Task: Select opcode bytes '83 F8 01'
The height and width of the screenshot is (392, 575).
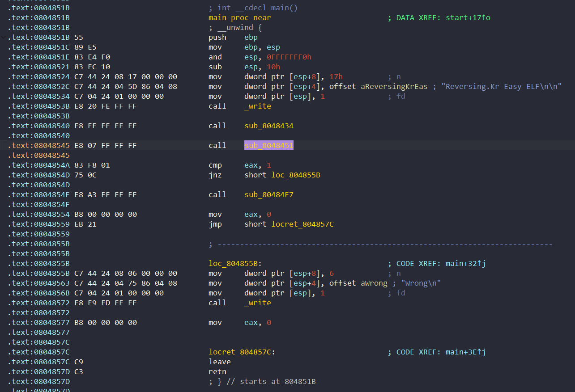Action: [x=92, y=165]
